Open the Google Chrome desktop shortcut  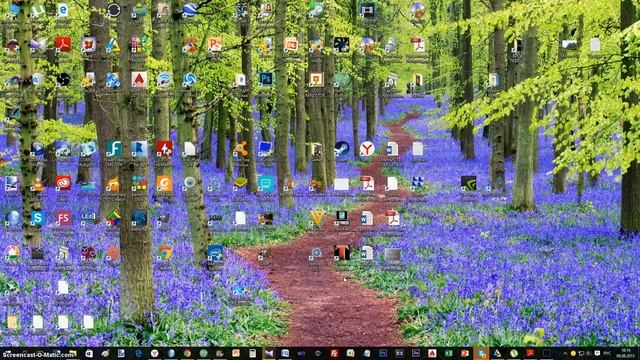[x=164, y=253]
